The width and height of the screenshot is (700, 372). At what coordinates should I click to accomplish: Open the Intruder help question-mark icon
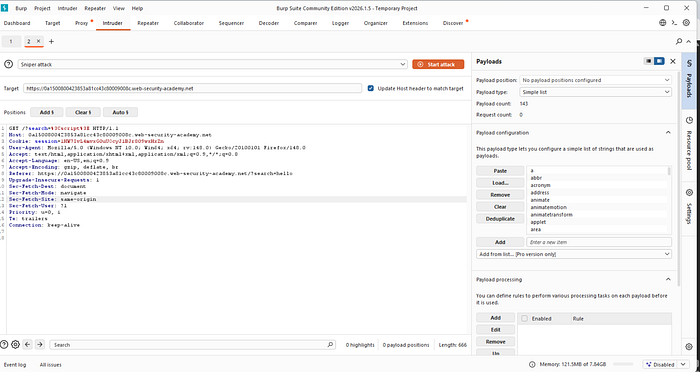(x=8, y=64)
